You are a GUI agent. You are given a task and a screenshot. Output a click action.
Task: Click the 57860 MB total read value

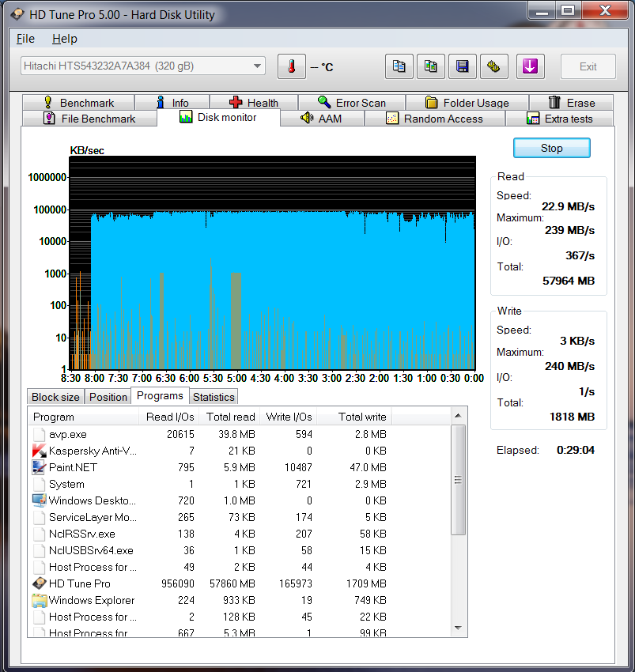pyautogui.click(x=232, y=583)
